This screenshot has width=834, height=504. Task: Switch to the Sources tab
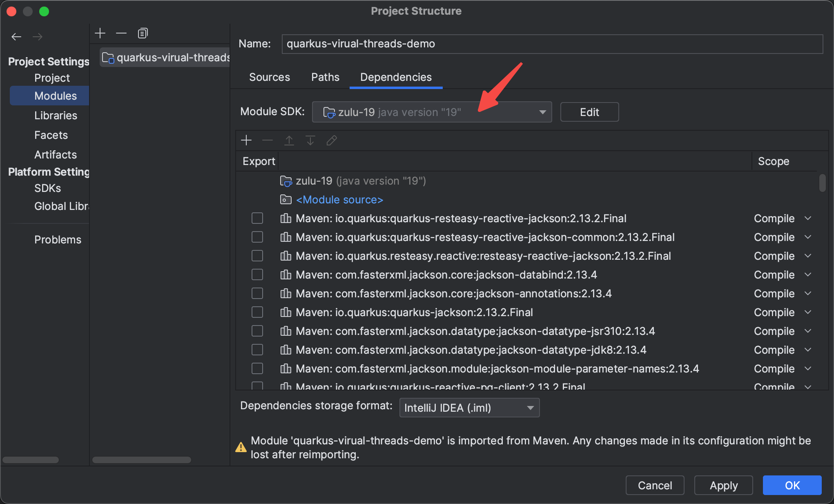(x=270, y=77)
